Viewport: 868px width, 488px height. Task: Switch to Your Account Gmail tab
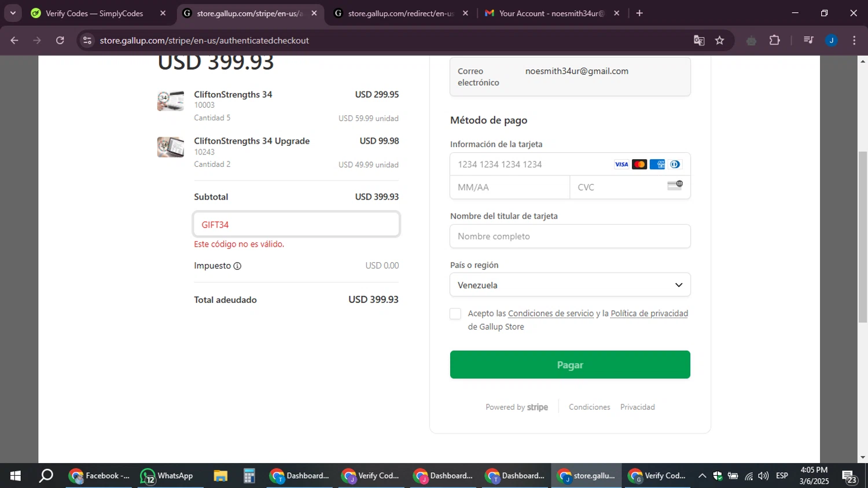click(551, 13)
